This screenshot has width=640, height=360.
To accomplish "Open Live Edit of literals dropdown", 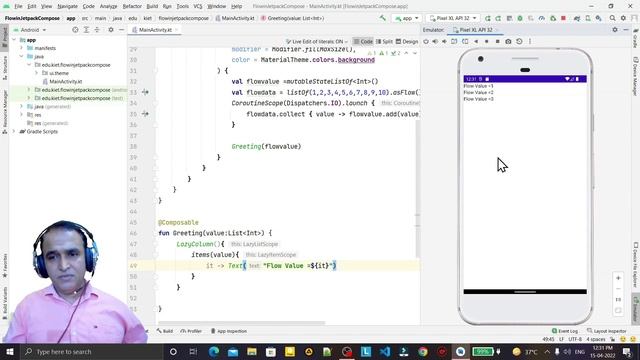I will [x=317, y=41].
